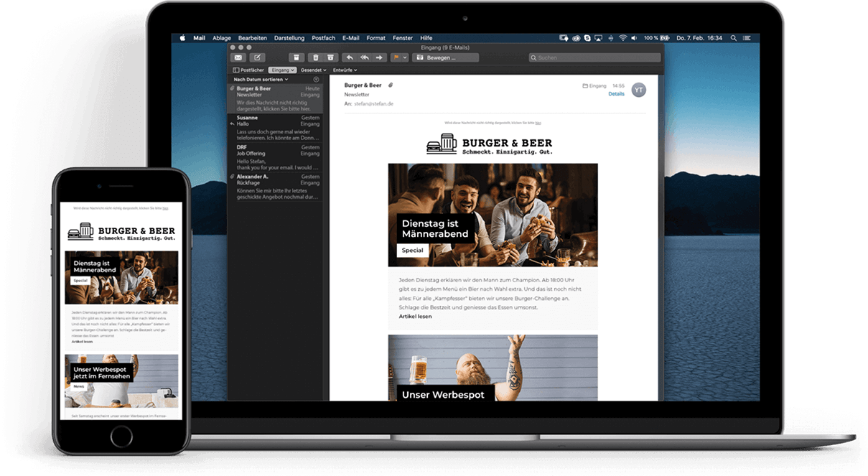This screenshot has width=868, height=476.
Task: Click the AirPlay display icon in menu bar
Action: click(599, 38)
